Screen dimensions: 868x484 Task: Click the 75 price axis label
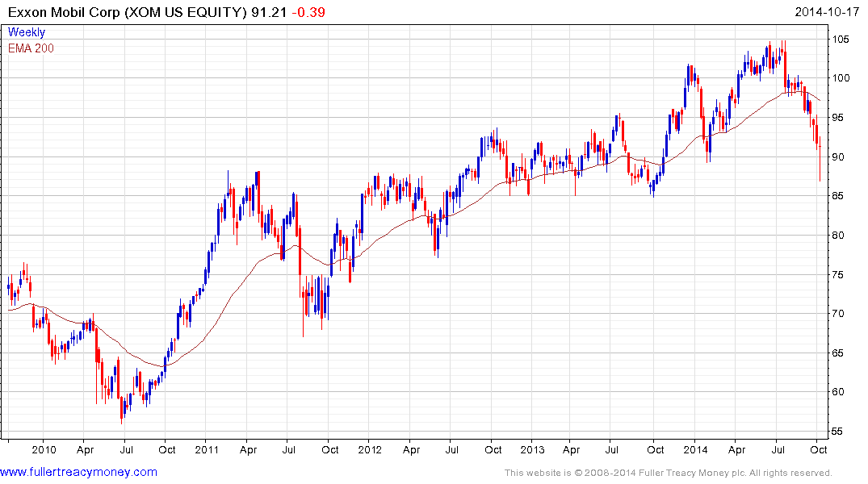[838, 275]
